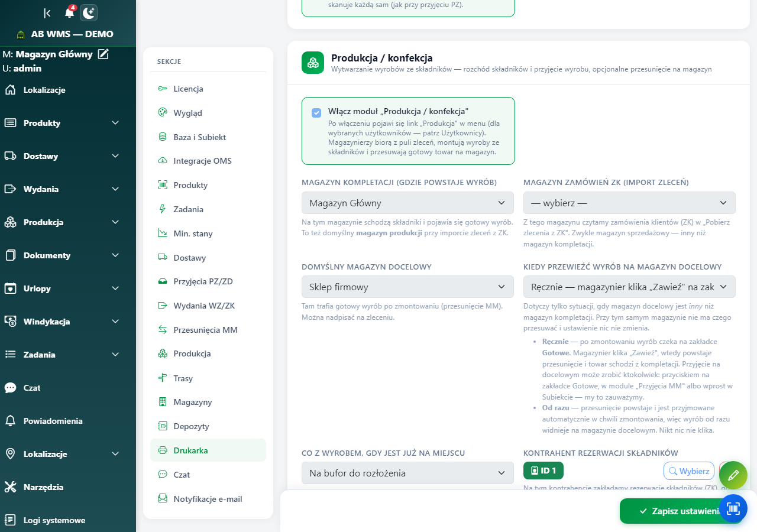Click the Wydania exit icon in the main menu
This screenshot has height=532, width=757.
coord(11,189)
